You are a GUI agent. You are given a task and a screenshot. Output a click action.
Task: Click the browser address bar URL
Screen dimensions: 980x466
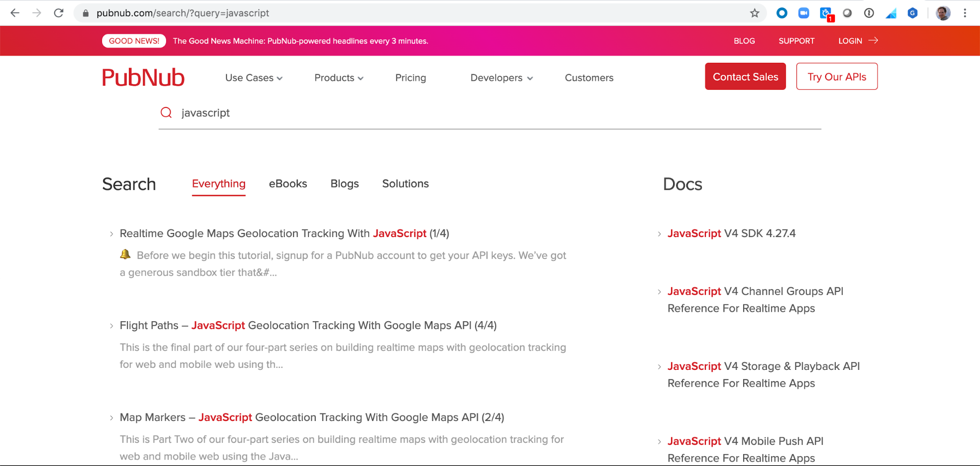point(183,13)
